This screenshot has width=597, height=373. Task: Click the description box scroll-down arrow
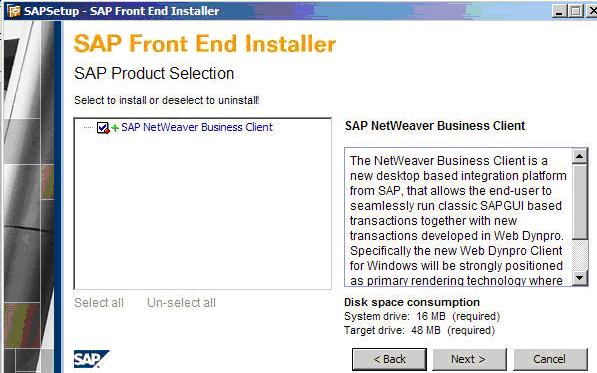(x=580, y=278)
